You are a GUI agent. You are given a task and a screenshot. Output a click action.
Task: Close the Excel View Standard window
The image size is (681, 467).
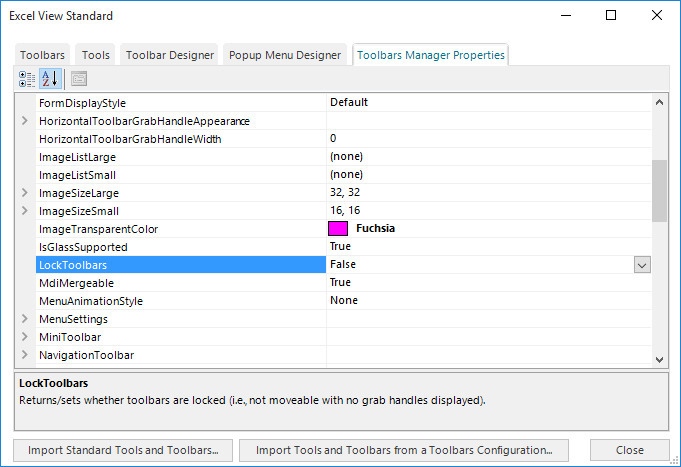click(x=657, y=15)
